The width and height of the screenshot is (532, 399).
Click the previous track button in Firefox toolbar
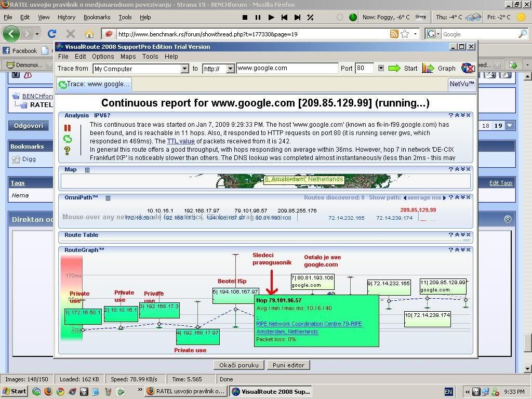[x=284, y=17]
